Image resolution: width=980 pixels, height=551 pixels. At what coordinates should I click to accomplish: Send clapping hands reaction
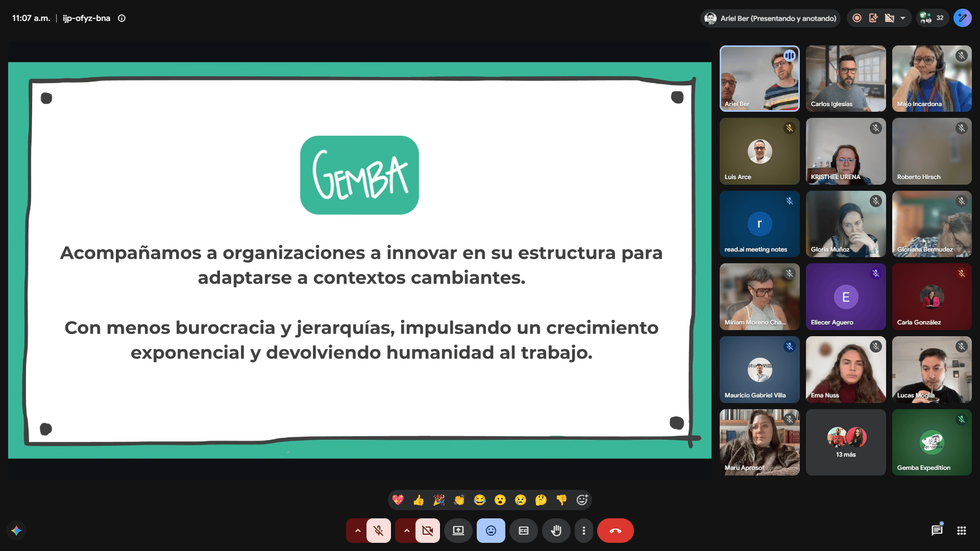click(x=459, y=500)
